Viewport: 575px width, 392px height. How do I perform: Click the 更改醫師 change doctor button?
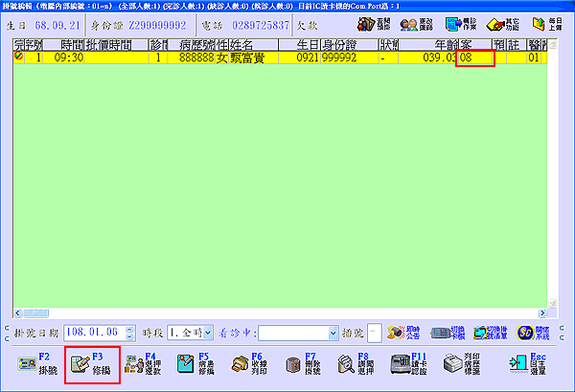pos(415,23)
